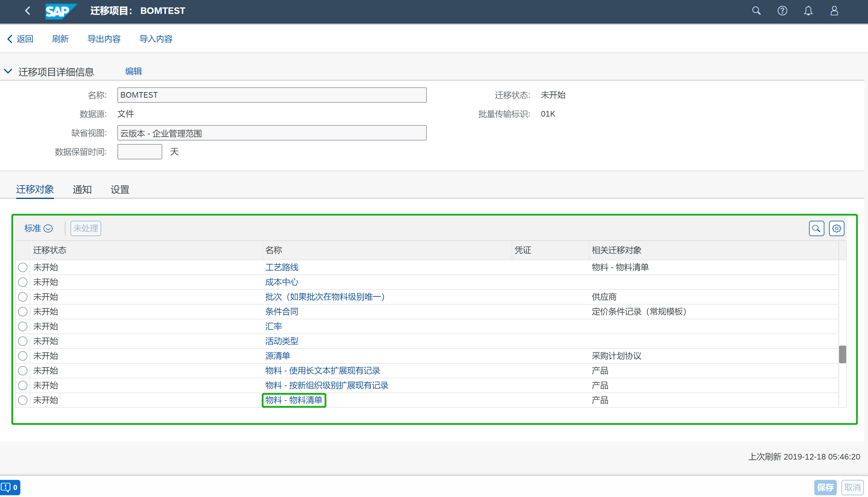Select radio button for 汇率 row
Screen dimensions: 868x497
(x=22, y=326)
